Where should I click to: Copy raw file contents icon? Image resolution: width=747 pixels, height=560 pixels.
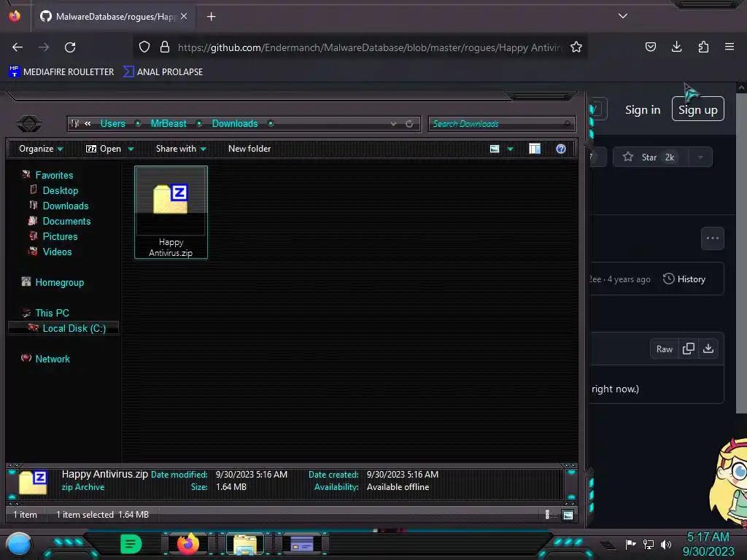(x=688, y=349)
